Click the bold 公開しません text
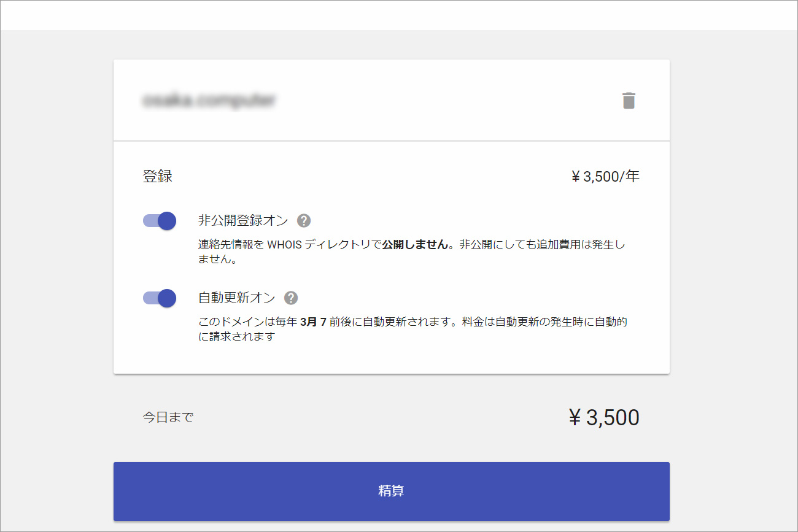The height and width of the screenshot is (532, 798). (416, 244)
